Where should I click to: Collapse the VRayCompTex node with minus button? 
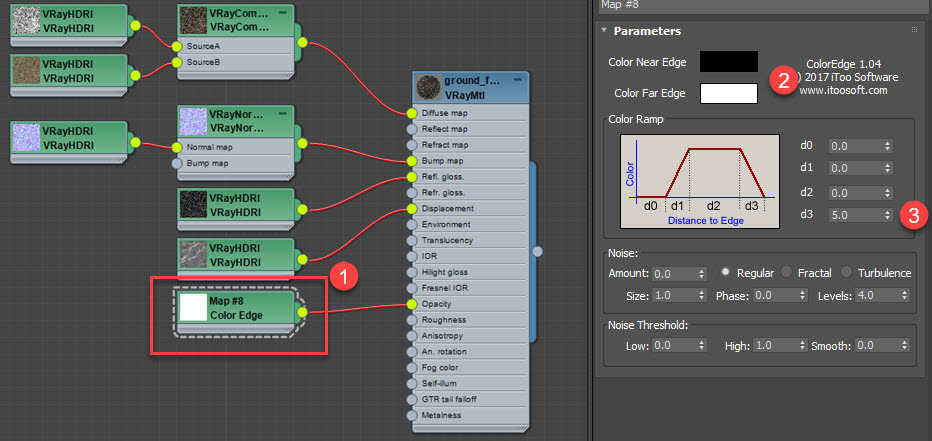282,12
